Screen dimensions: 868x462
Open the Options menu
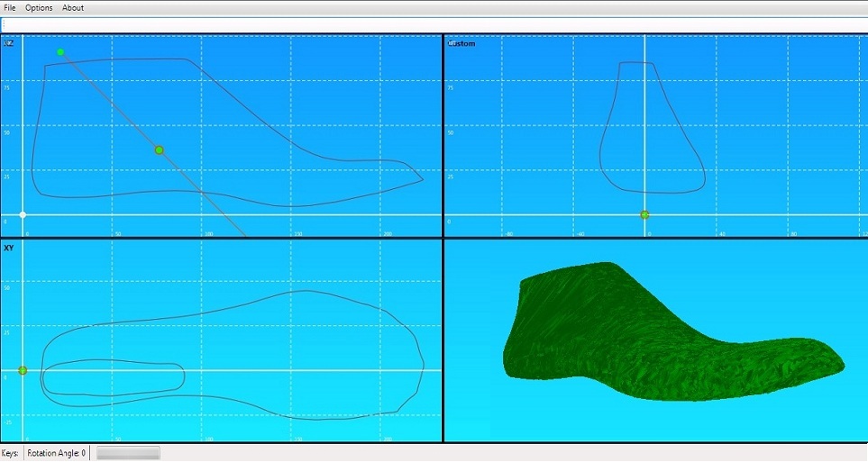(39, 8)
